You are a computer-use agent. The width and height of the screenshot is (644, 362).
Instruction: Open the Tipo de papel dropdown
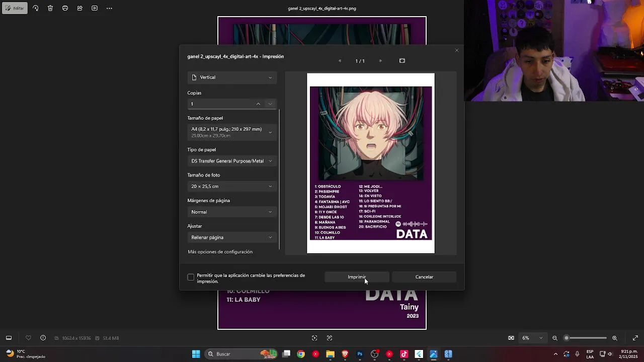click(x=232, y=161)
